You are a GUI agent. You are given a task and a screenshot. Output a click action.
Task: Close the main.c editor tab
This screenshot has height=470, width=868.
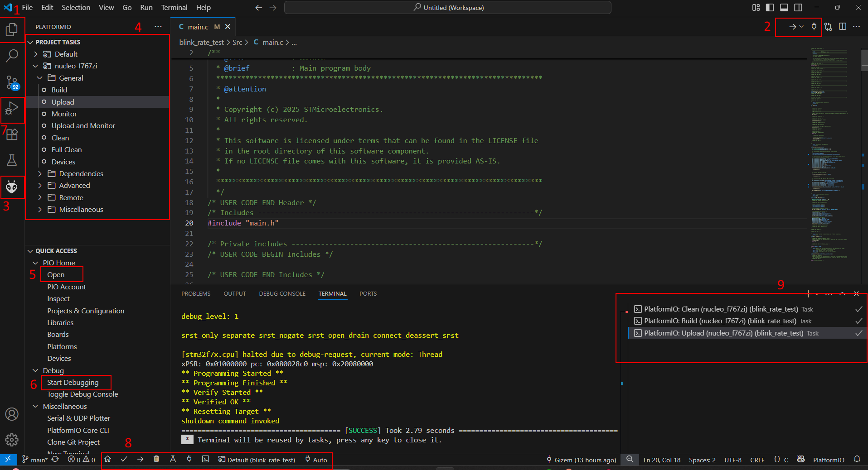tap(228, 27)
